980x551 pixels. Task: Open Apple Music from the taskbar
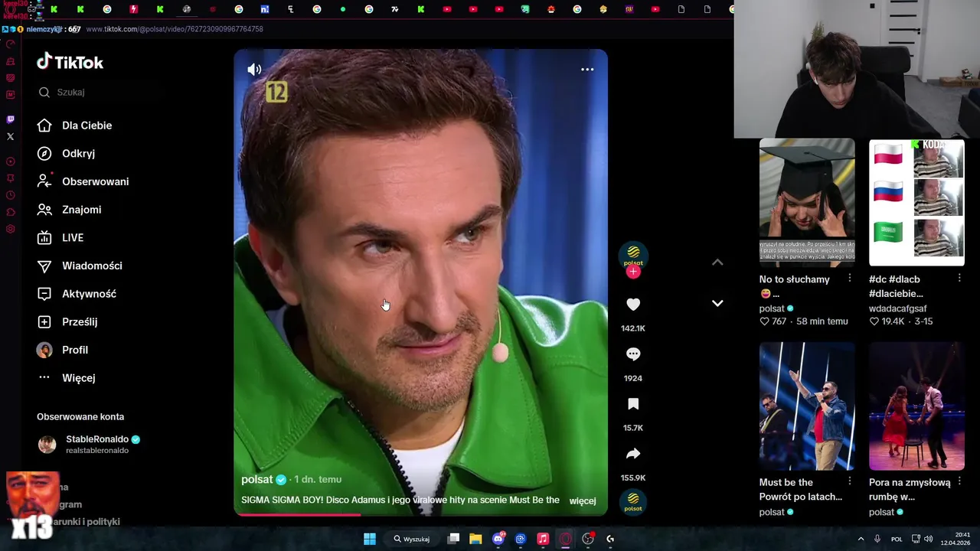coord(543,539)
